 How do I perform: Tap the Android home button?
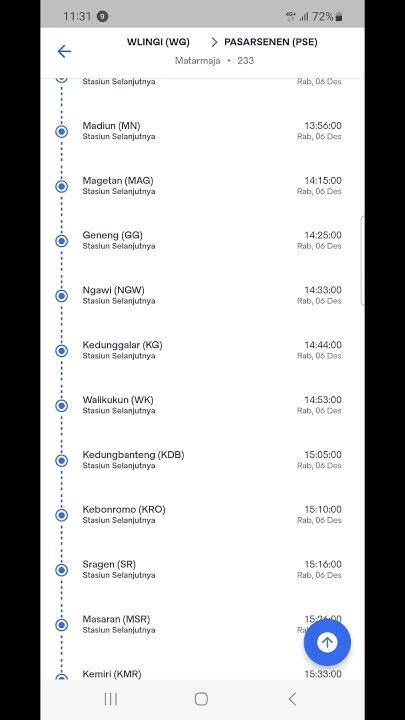tap(201, 699)
